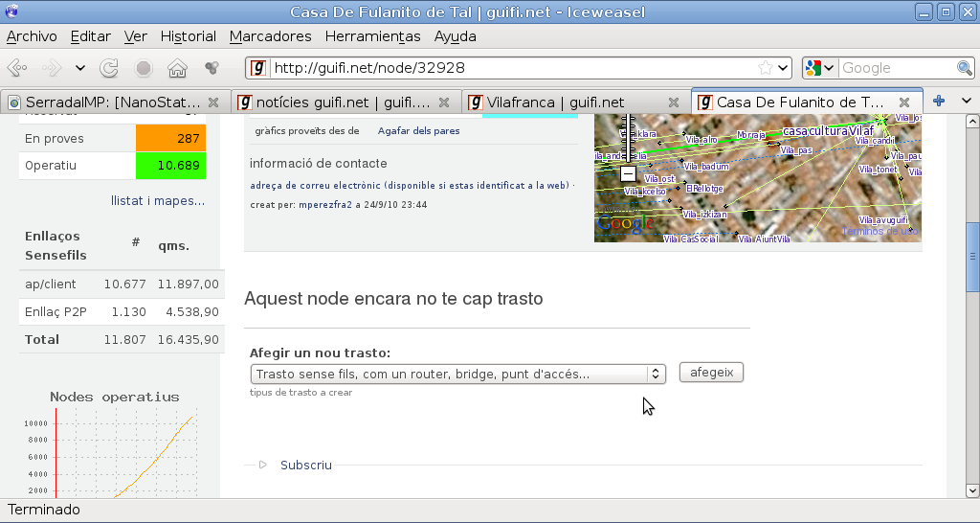Viewport: 980px width, 523px height.
Task: Open a new tab with plus icon
Action: point(939,102)
